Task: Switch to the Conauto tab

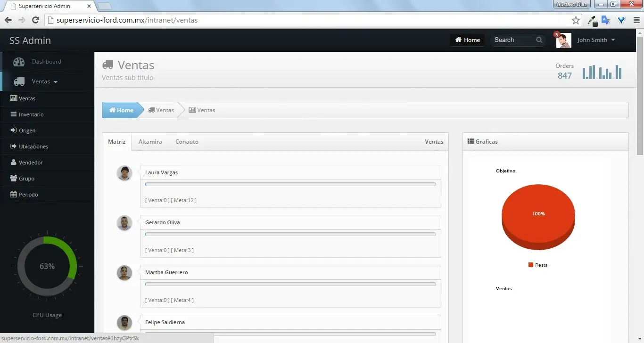Action: pos(187,142)
